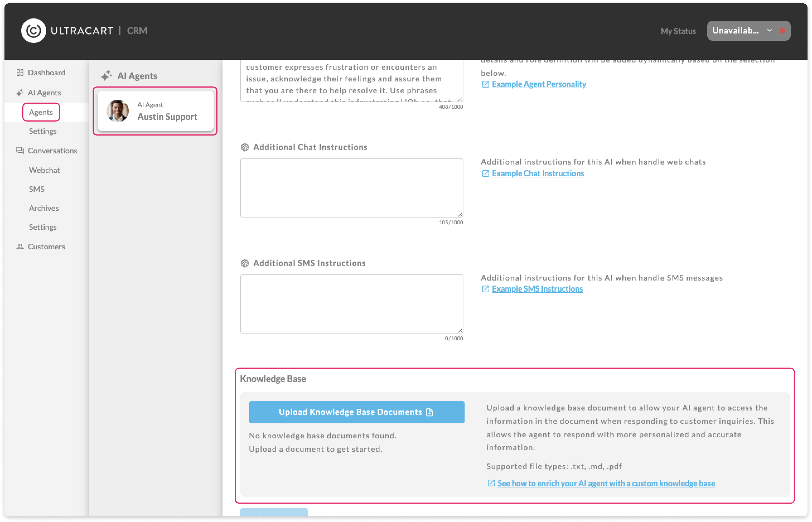Open Archives in sidebar
Image resolution: width=812 pixels, height=522 pixels.
44,208
